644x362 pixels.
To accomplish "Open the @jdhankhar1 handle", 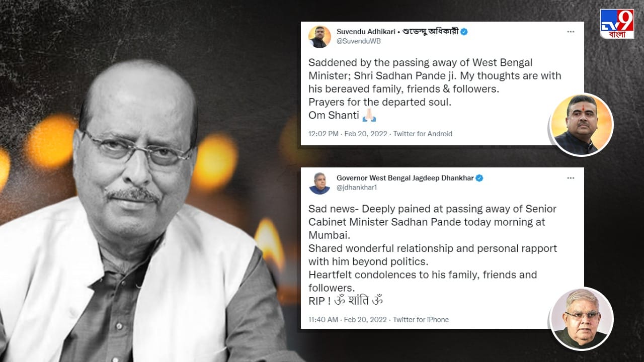I will pyautogui.click(x=357, y=188).
